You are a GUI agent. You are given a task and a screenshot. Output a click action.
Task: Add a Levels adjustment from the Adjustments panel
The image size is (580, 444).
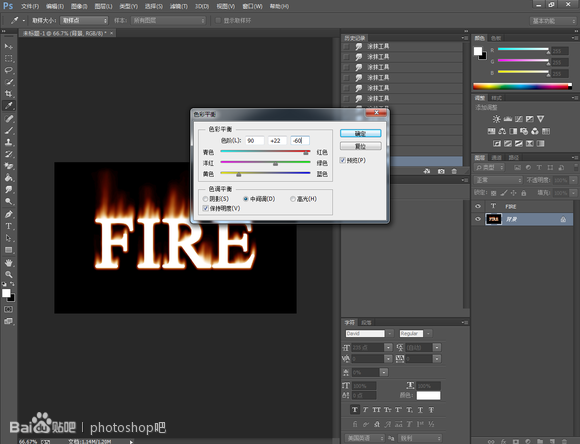coord(508,119)
